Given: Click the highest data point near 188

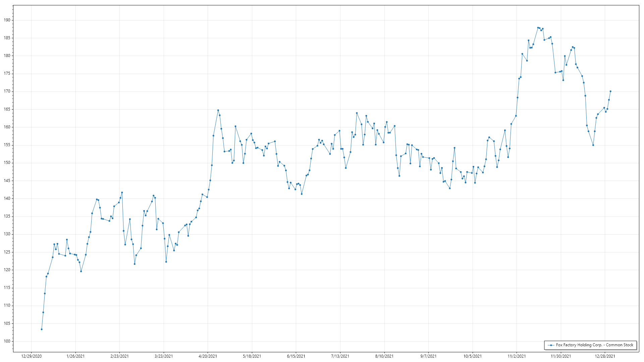Looking at the screenshot, I should click(538, 28).
